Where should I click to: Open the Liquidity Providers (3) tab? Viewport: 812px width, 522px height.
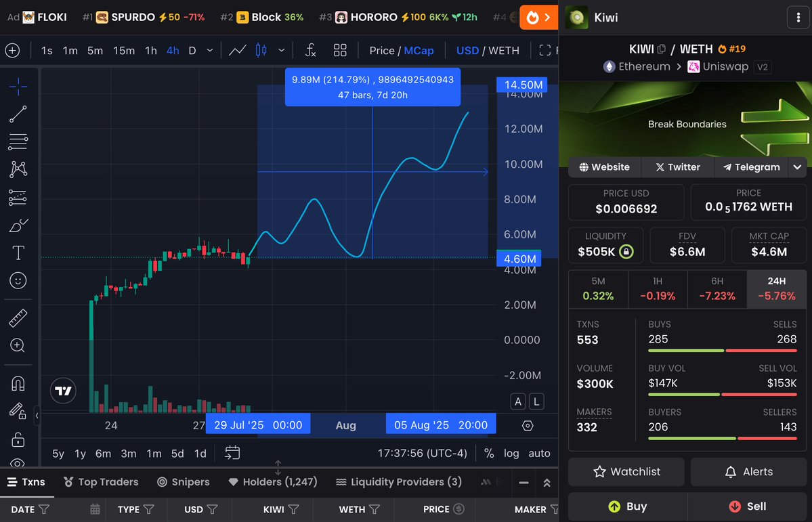coord(398,482)
